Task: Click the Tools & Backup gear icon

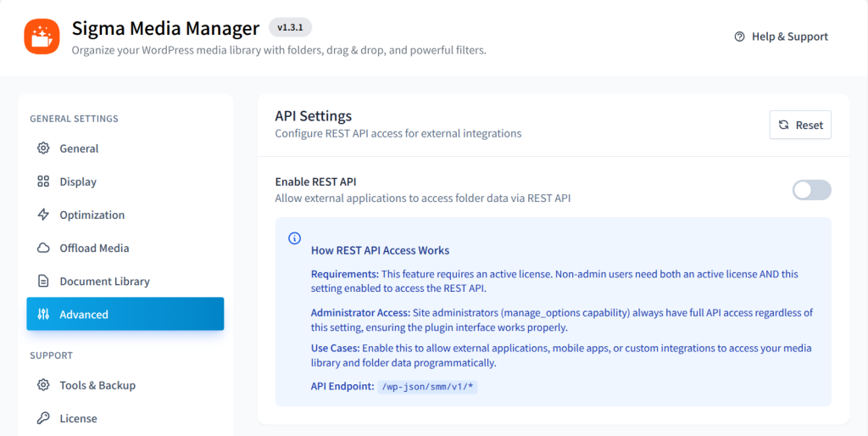Action: (43, 384)
